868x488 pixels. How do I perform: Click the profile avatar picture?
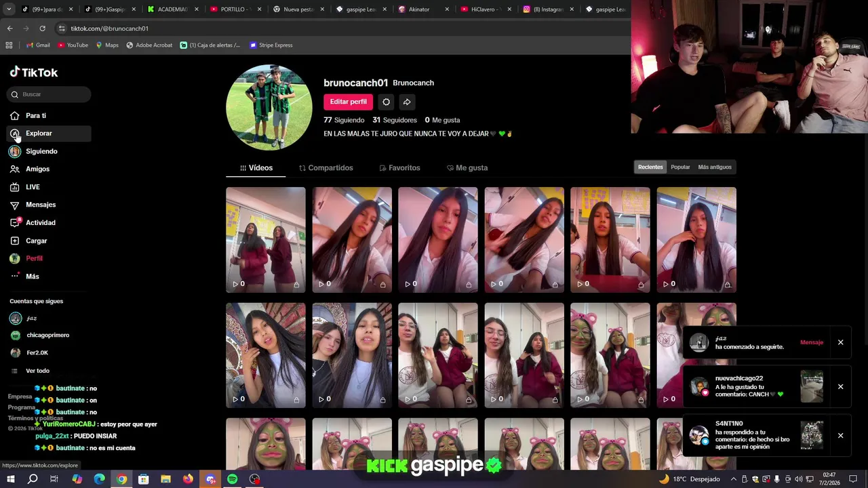click(269, 107)
